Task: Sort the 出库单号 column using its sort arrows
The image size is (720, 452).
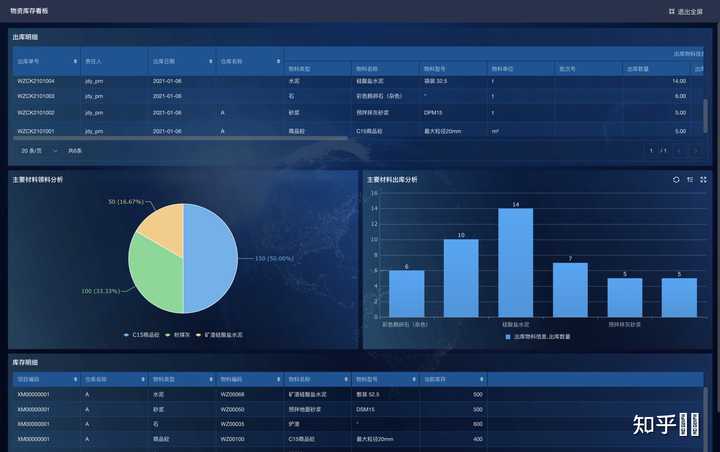Action: point(75,61)
